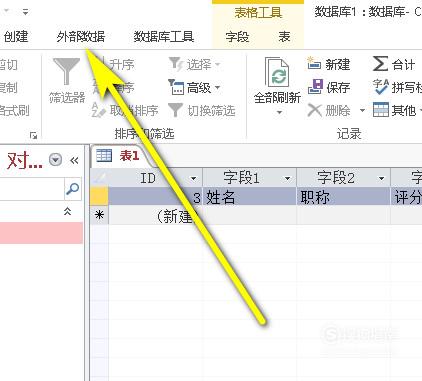
Task: Open the 选择 filter dropdown
Action: point(195,64)
